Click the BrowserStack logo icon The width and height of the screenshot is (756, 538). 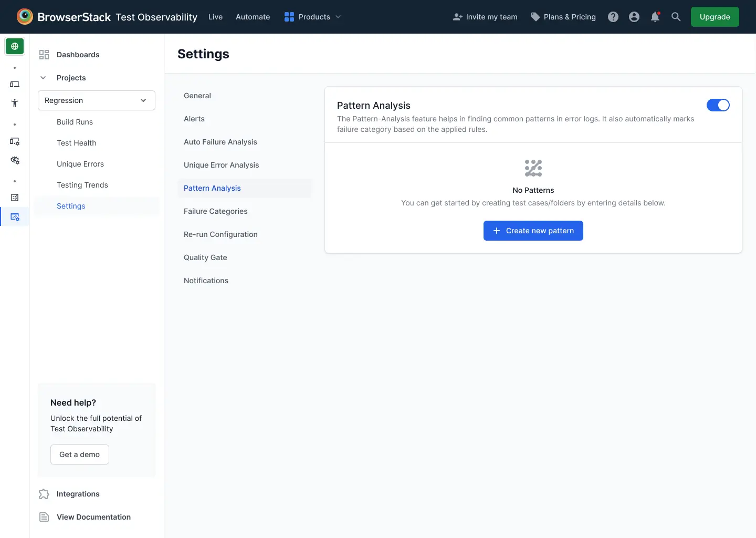[x=25, y=17]
